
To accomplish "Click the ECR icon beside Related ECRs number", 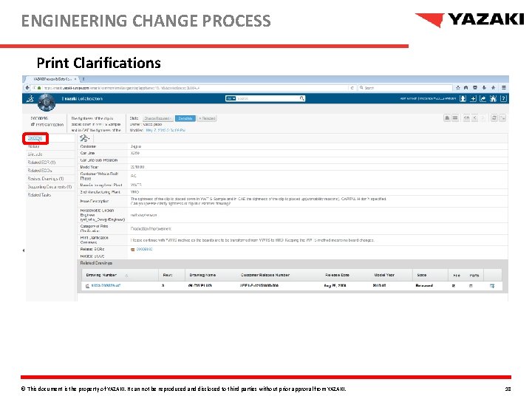I will [x=133, y=250].
